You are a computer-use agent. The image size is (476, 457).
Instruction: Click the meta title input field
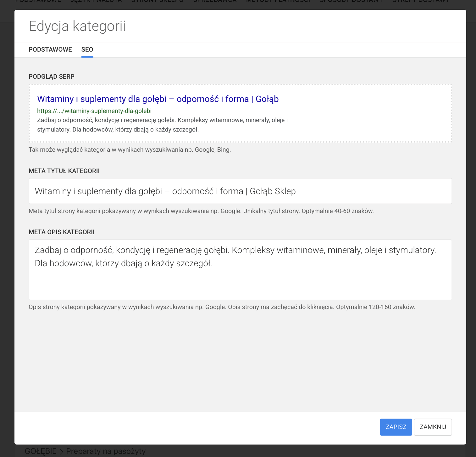click(x=240, y=191)
